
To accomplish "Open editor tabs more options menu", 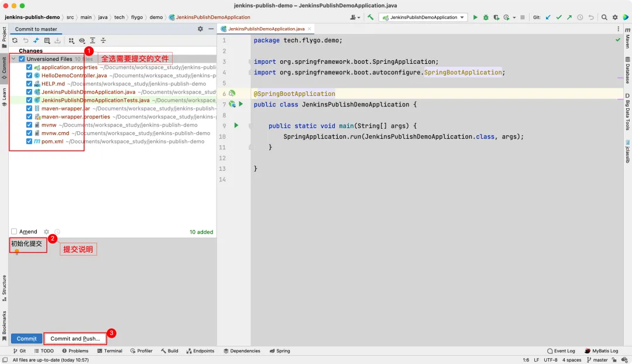I will pos(619,29).
